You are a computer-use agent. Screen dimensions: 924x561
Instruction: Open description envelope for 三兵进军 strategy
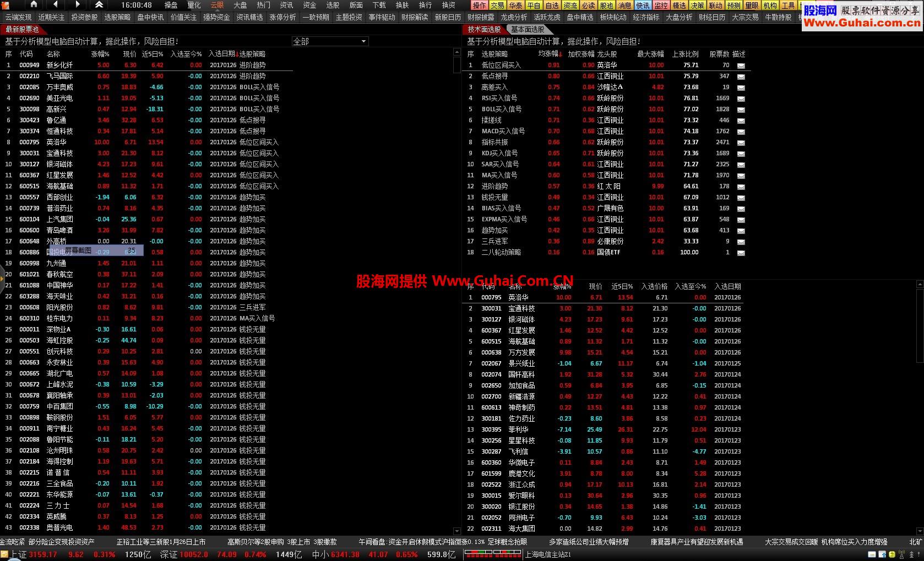pos(741,242)
